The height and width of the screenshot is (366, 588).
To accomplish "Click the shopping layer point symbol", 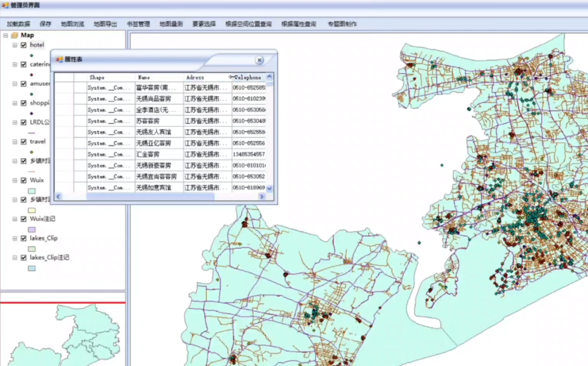I will 32,114.
